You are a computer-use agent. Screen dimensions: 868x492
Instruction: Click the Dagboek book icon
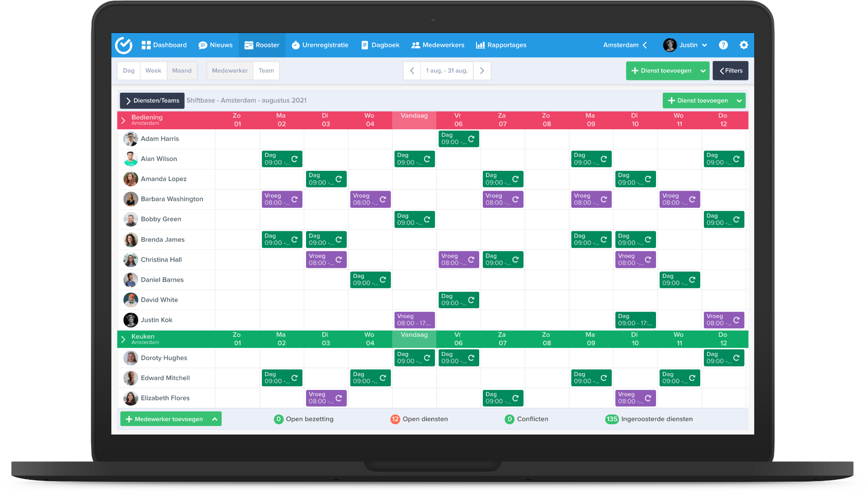pyautogui.click(x=363, y=45)
